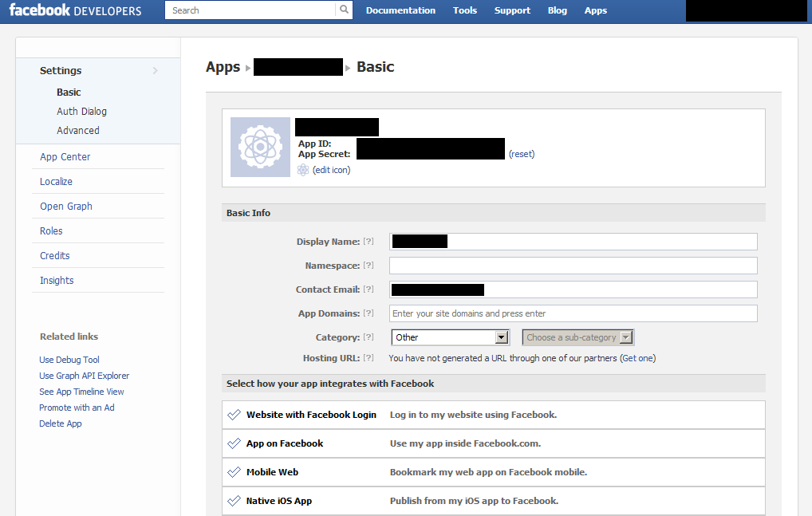This screenshot has width=812, height=516.
Task: Open Roles in the sidebar
Action: click(x=51, y=230)
